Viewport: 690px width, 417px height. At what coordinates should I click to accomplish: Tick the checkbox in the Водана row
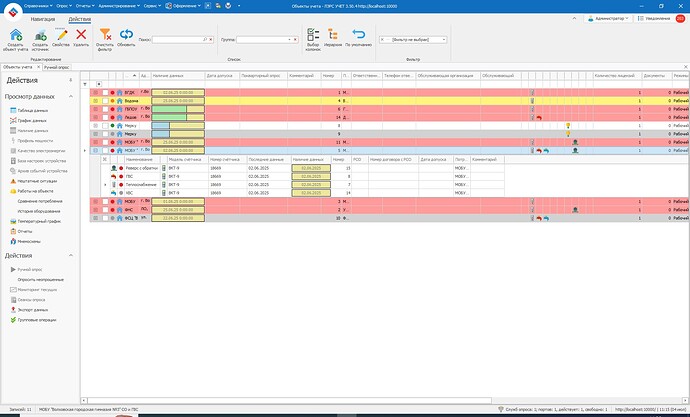tap(105, 101)
